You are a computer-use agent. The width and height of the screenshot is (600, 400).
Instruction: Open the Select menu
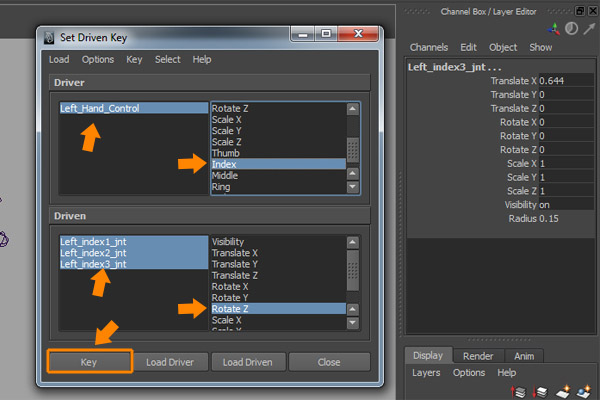point(168,59)
